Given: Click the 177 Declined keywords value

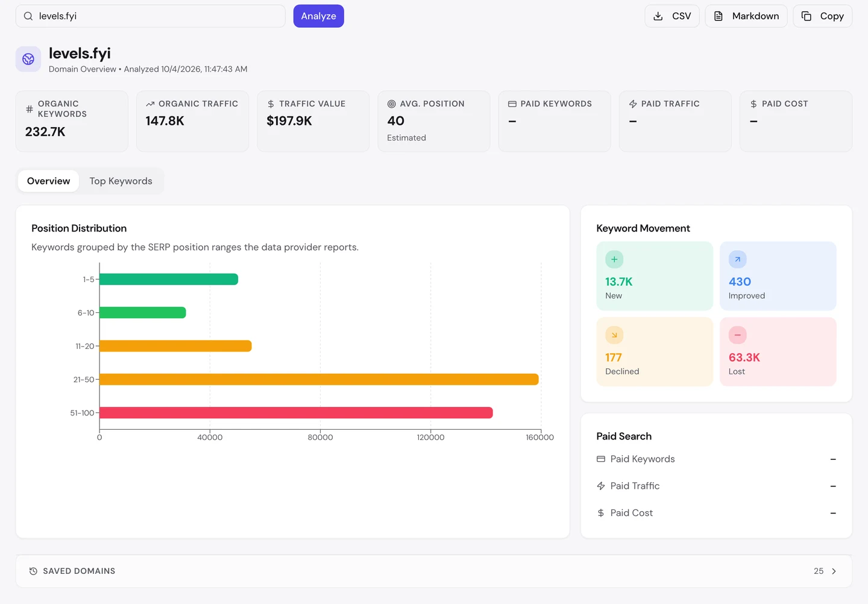Looking at the screenshot, I should pyautogui.click(x=613, y=357).
